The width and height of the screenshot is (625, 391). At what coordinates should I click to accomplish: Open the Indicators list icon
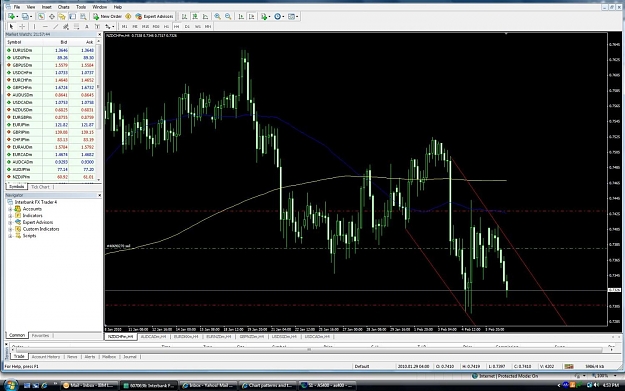point(263,16)
